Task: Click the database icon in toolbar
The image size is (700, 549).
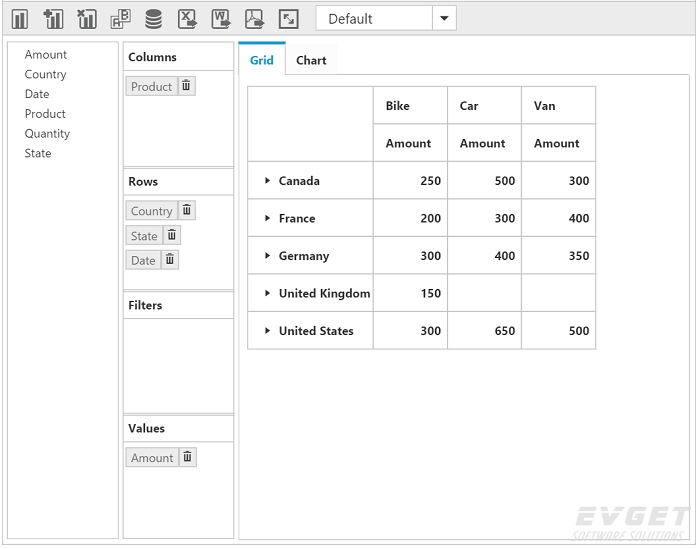Action: (154, 19)
